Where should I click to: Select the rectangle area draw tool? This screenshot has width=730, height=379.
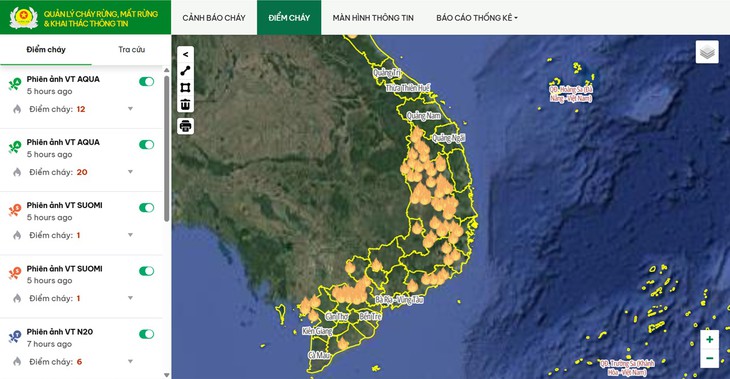185,88
